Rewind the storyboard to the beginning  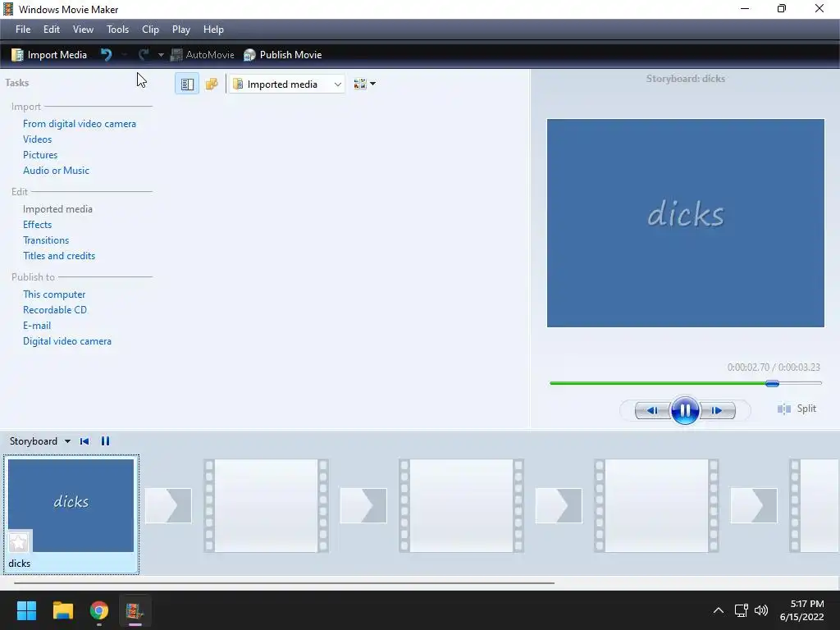click(x=84, y=441)
